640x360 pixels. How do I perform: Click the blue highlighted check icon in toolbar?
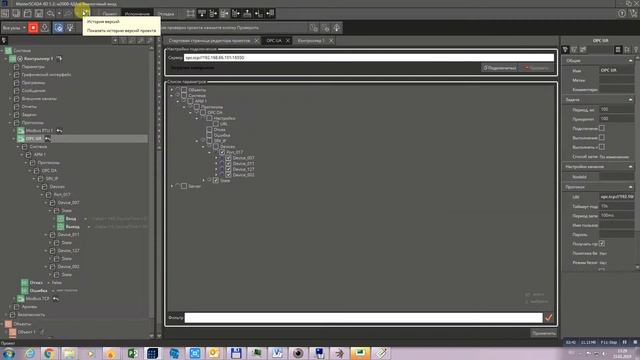tap(59, 28)
